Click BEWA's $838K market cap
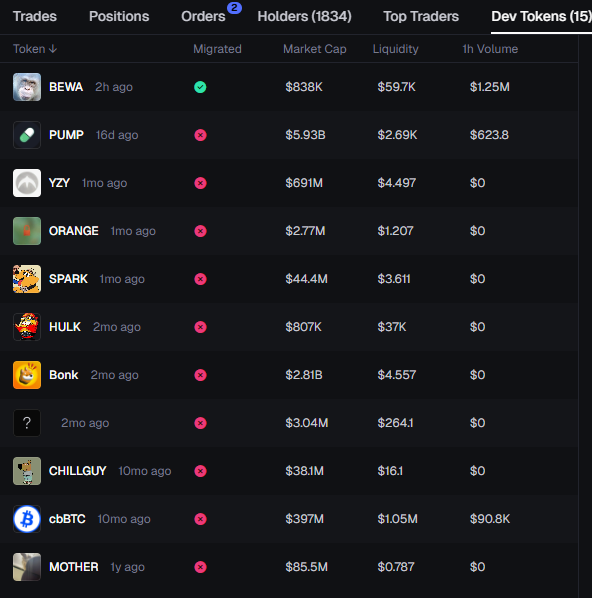Viewport: 592px width, 598px height. coord(304,87)
